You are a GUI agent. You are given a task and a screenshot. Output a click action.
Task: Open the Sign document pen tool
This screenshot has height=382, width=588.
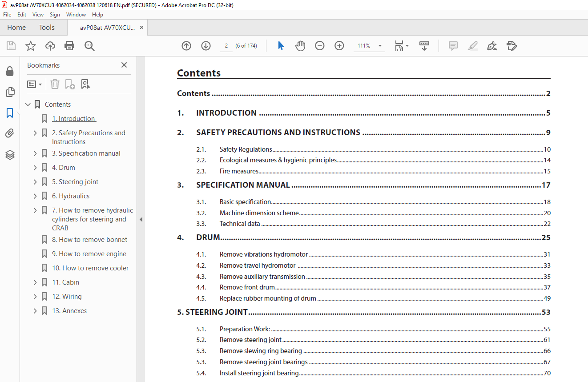(x=492, y=46)
